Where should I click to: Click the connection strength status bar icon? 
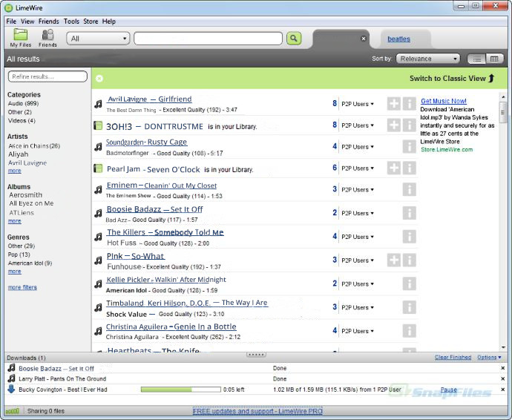(x=13, y=411)
